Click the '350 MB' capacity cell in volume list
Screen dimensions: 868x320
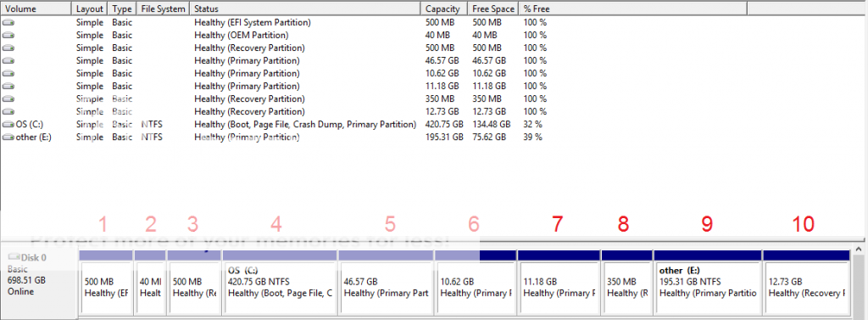click(440, 99)
